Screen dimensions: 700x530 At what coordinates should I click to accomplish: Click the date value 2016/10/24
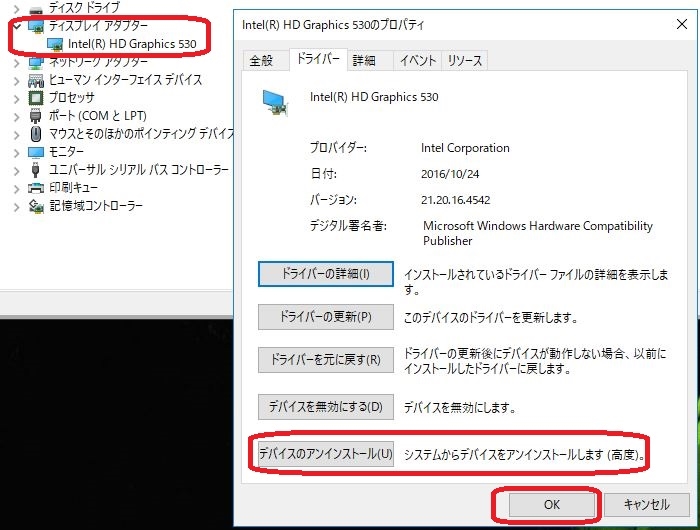(450, 174)
